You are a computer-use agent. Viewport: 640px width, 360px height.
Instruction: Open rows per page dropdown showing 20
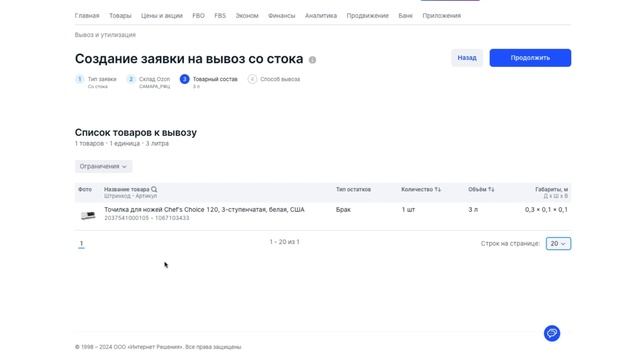pyautogui.click(x=558, y=244)
